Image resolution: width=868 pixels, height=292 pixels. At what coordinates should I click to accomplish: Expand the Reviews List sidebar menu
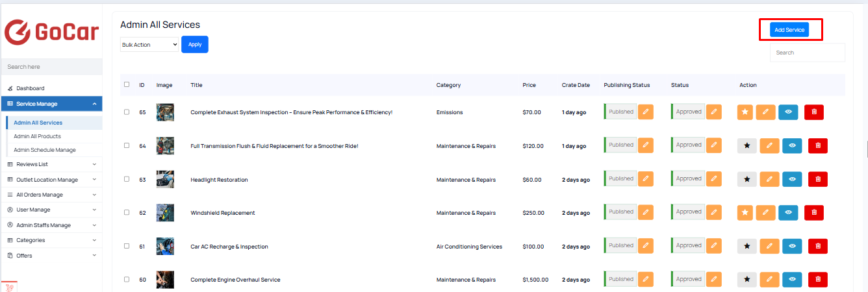[51, 164]
